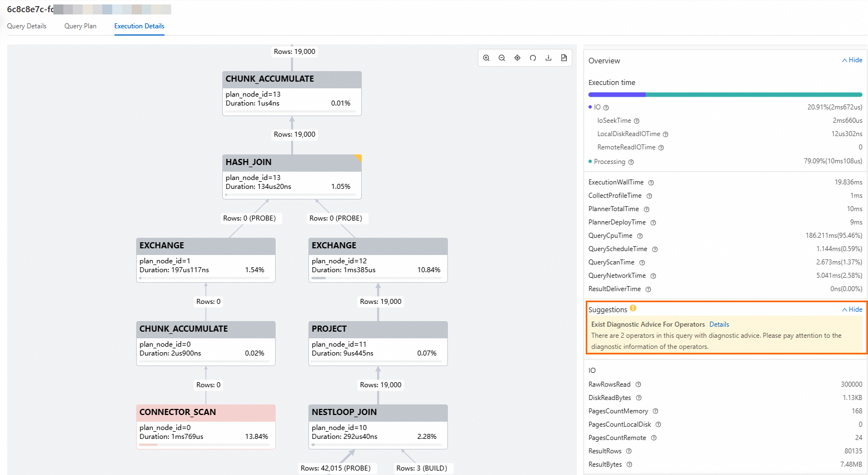Collapse the Overview section with Hide
Screen dimensions: 868x475
(852, 60)
